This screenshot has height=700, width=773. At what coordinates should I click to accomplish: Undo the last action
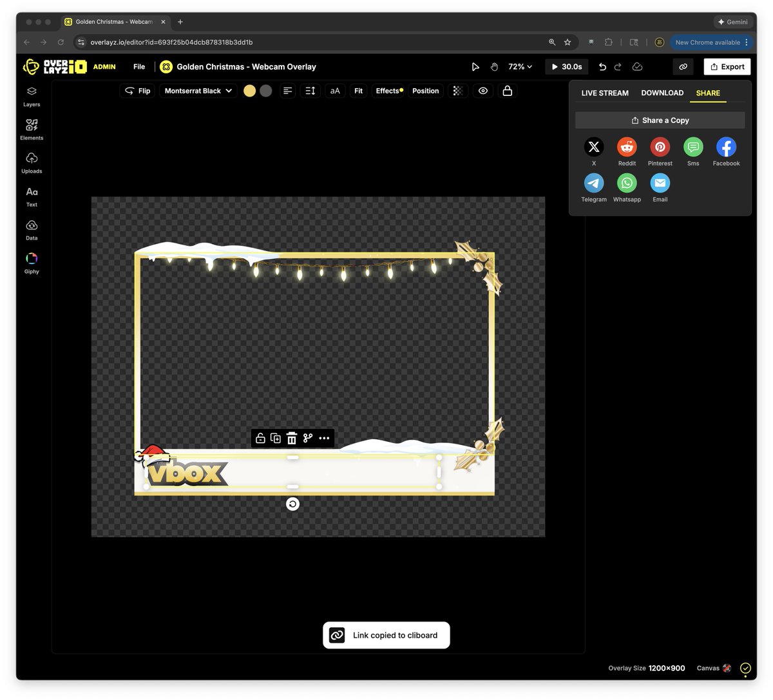click(x=602, y=67)
